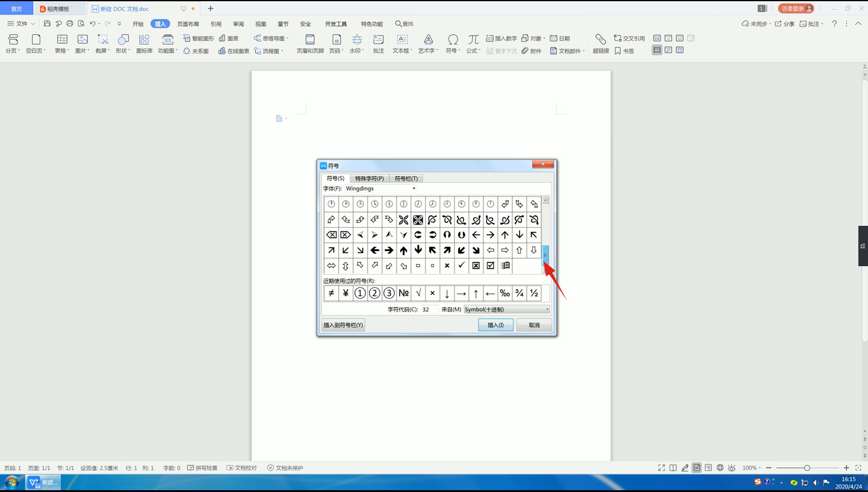The height and width of the screenshot is (492, 868).
Task: Open the 表格 table insert tool
Action: (x=62, y=44)
